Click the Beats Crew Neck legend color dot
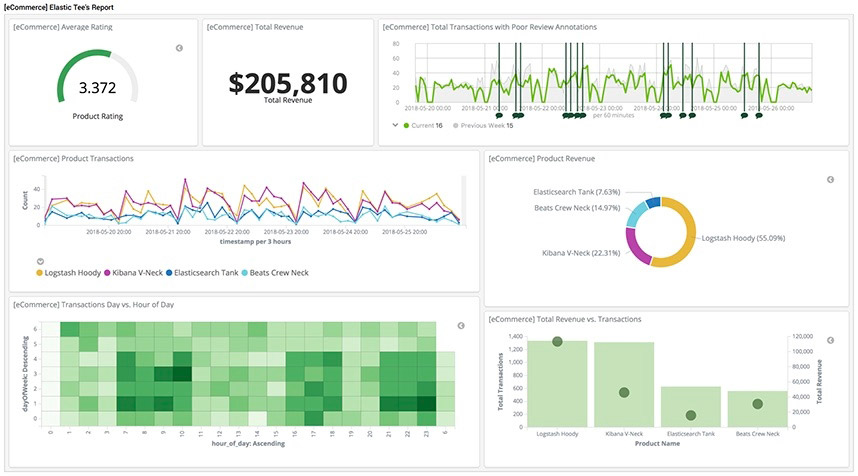 coord(245,272)
